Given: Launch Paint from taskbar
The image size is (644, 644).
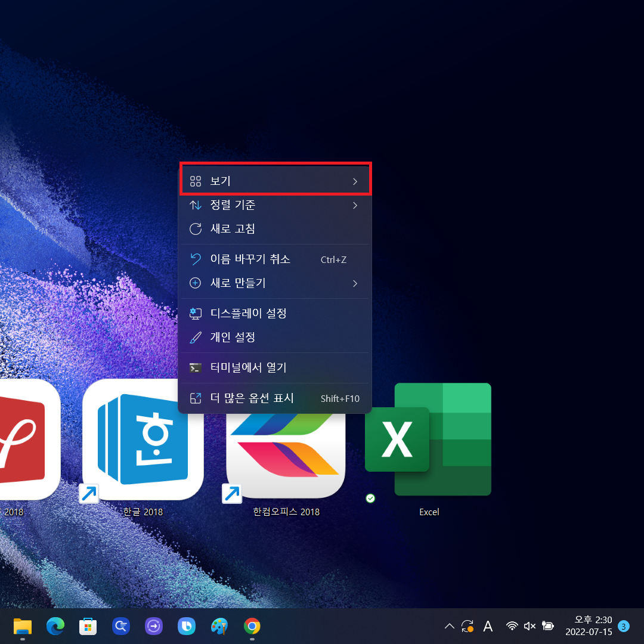Looking at the screenshot, I should coord(219,626).
